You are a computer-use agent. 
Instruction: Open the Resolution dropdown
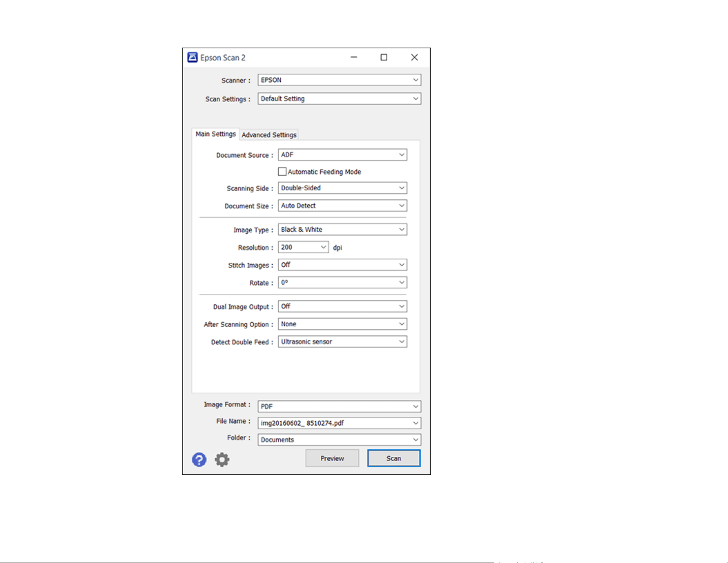303,247
